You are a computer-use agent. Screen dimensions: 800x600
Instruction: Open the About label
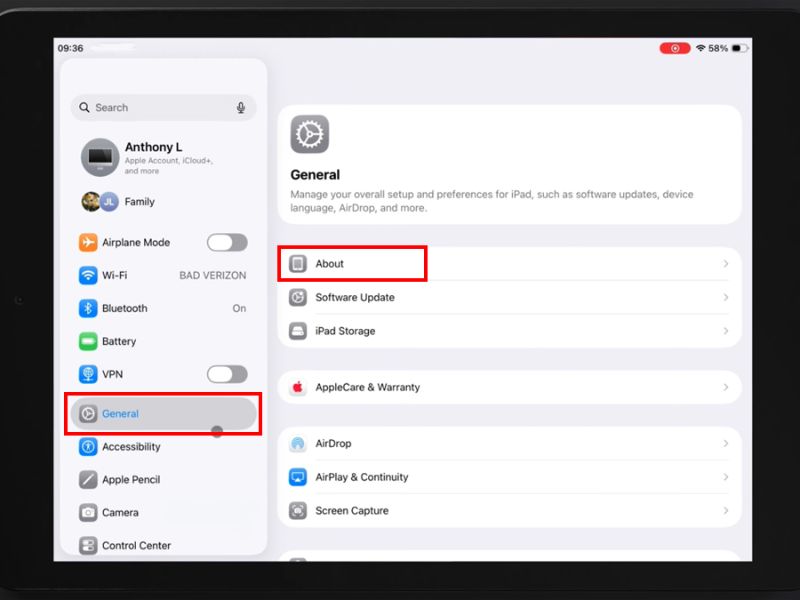click(x=330, y=264)
